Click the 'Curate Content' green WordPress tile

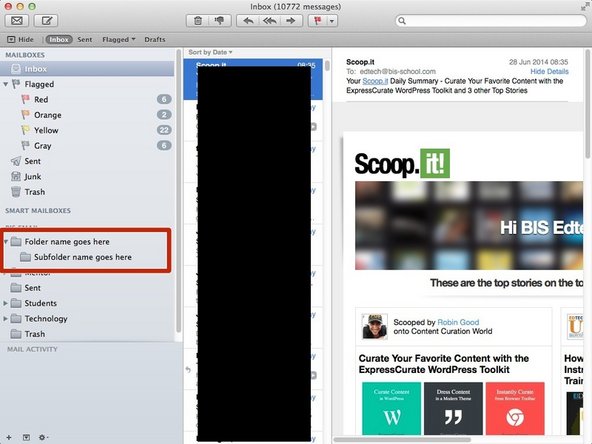pyautogui.click(x=391, y=408)
